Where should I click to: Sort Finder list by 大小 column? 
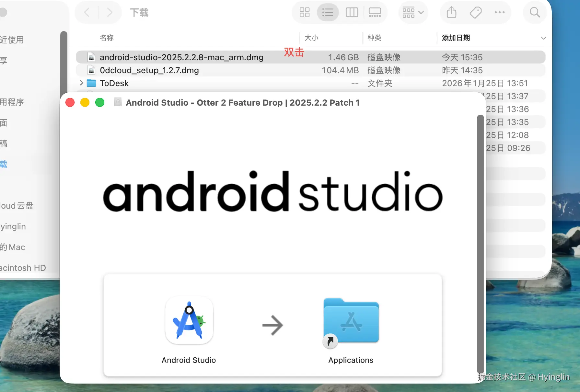[311, 38]
